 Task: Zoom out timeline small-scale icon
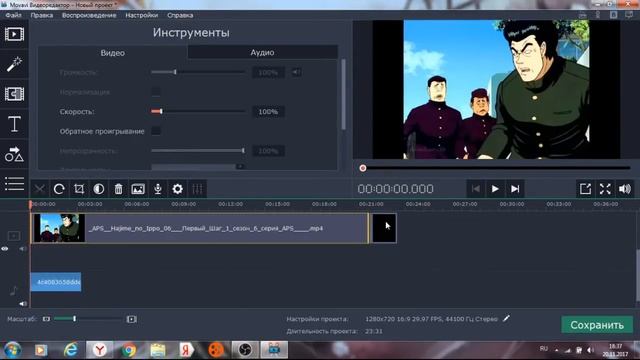(46, 319)
